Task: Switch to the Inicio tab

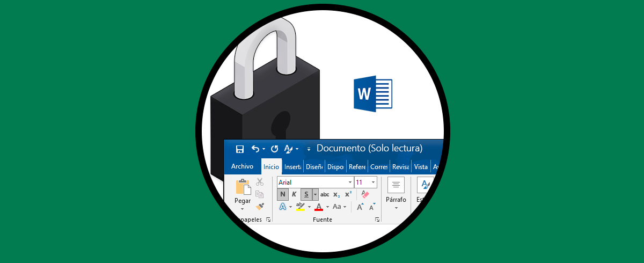Action: coord(271,166)
